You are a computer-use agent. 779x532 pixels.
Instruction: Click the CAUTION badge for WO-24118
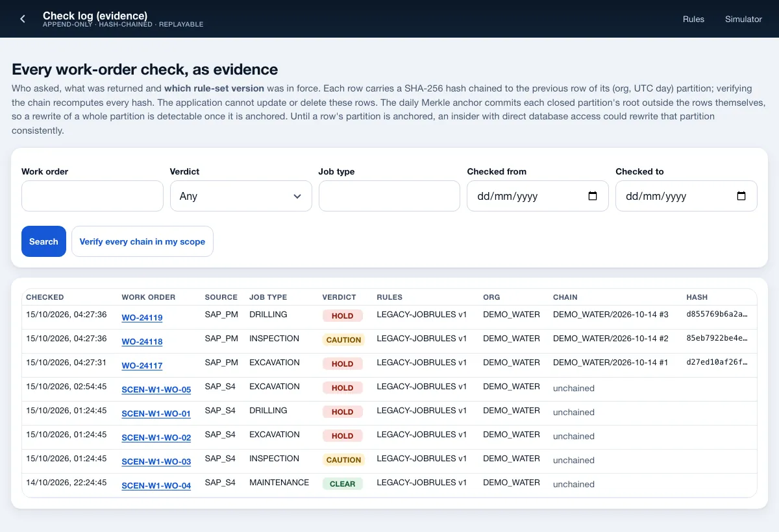[x=343, y=340]
